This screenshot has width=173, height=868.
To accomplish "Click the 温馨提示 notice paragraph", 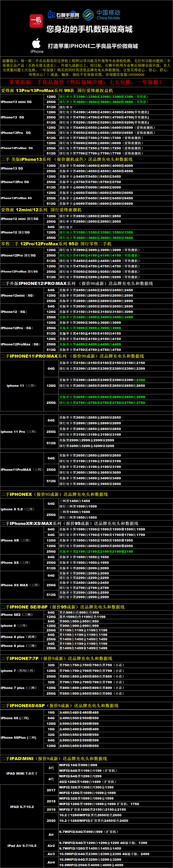I will pos(87,68).
